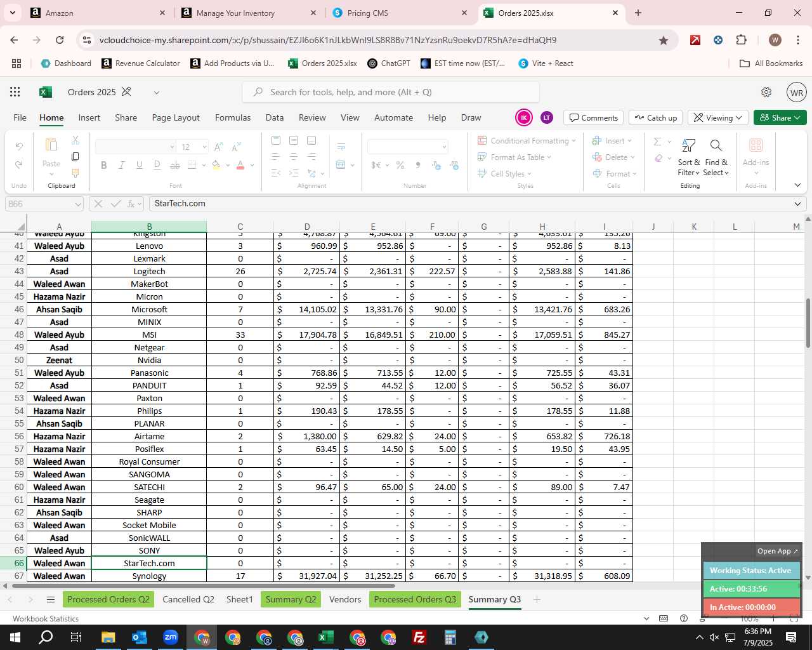Expand Format As Table dropdown
812x650 pixels.
coord(549,157)
